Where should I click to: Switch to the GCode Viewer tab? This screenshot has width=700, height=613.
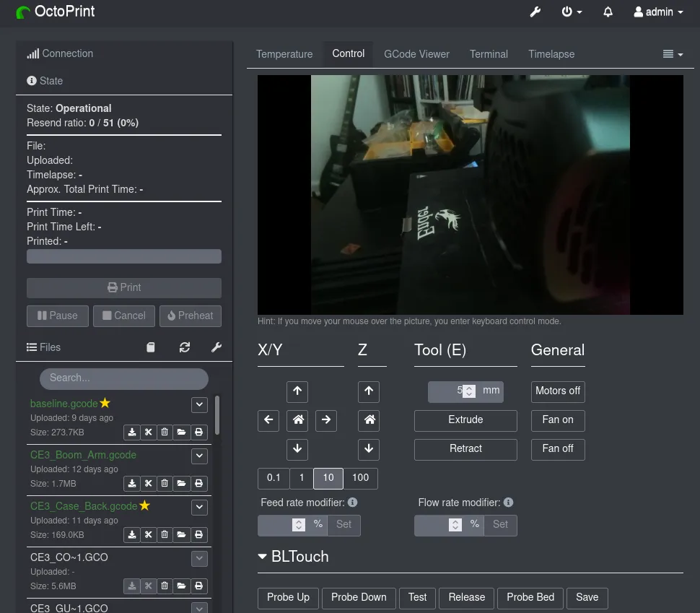pos(416,54)
